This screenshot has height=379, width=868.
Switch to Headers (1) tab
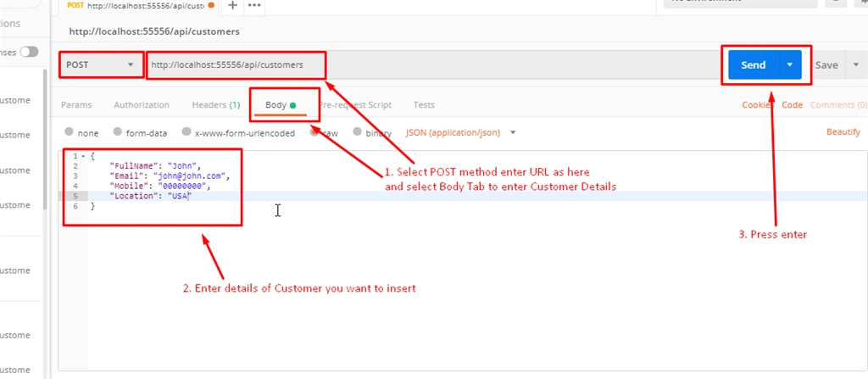click(x=216, y=105)
